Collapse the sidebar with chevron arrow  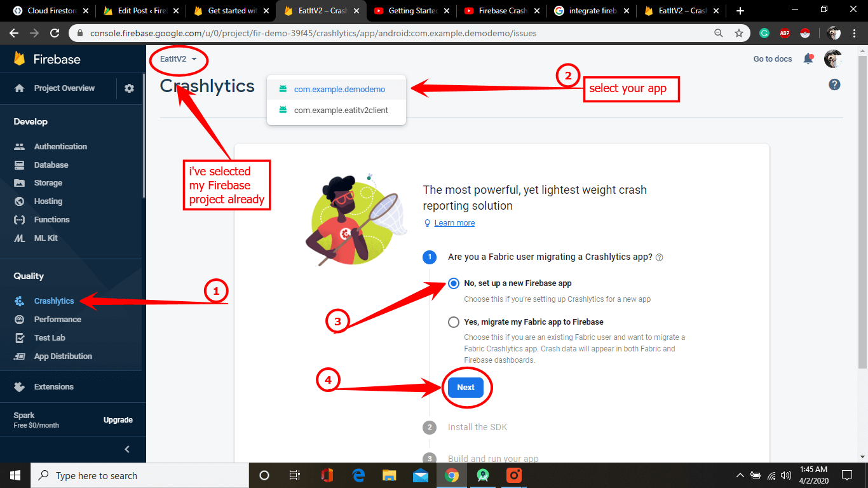pos(127,449)
